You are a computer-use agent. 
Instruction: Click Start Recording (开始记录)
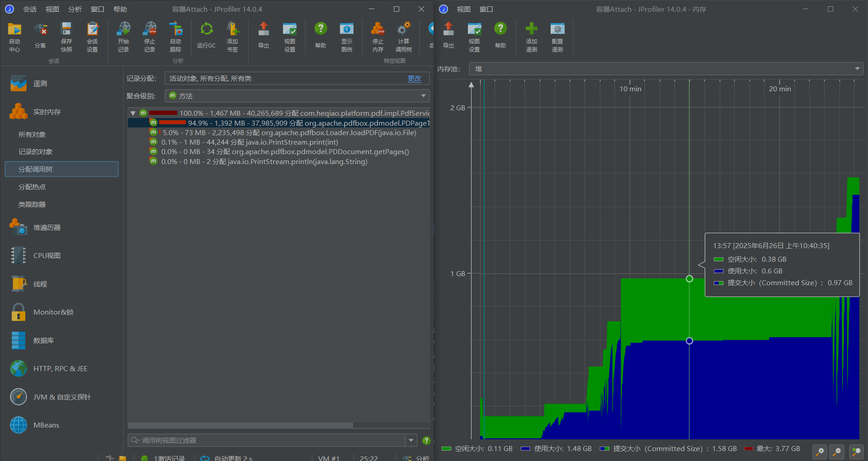(123, 37)
